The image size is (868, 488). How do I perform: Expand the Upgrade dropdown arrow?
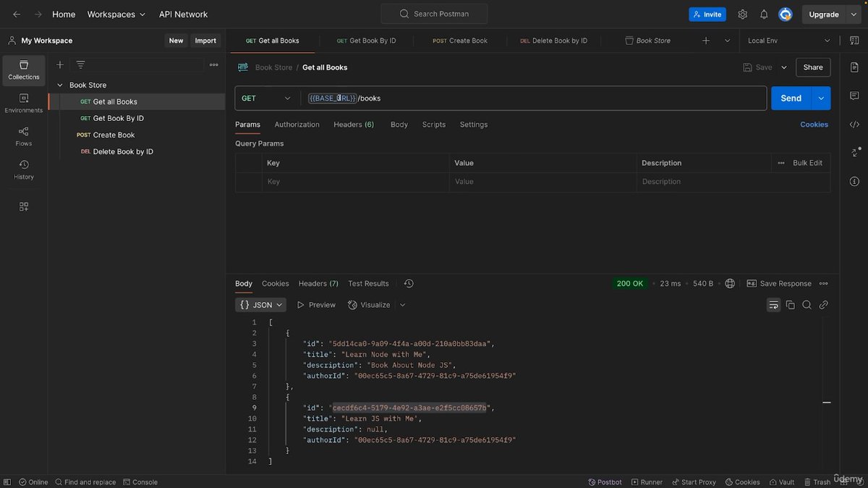tap(854, 14)
